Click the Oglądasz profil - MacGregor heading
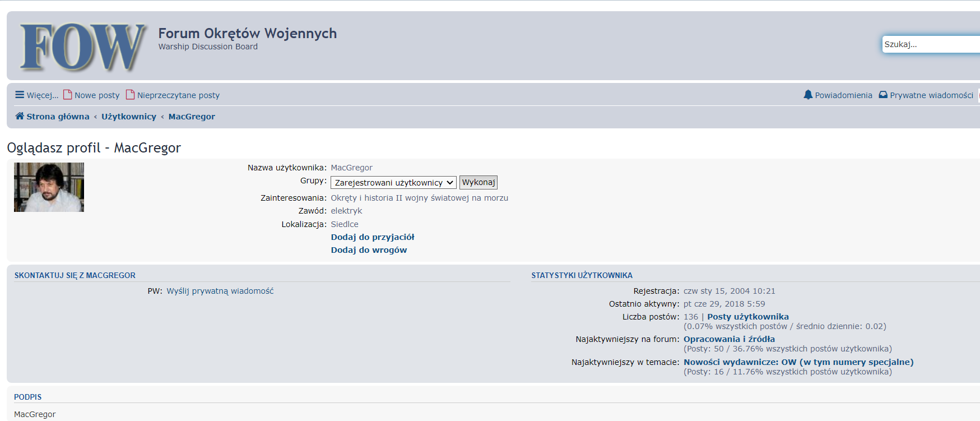980x421 pixels. pyautogui.click(x=94, y=148)
